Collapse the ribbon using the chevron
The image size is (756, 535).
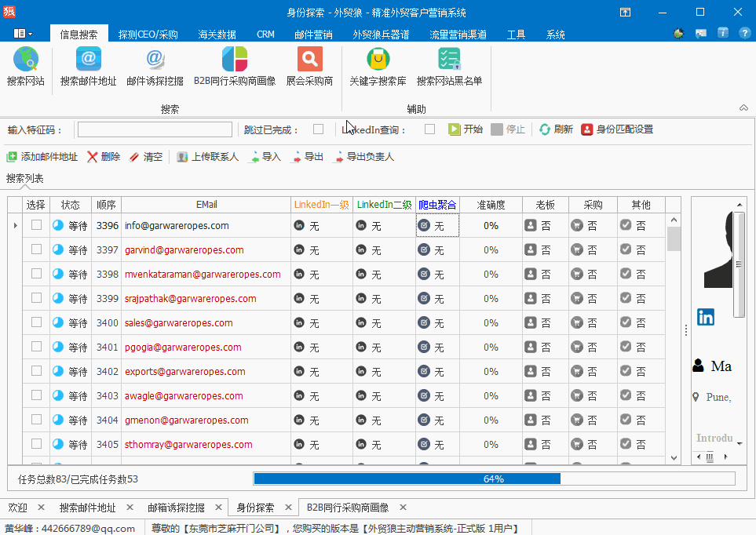743,107
